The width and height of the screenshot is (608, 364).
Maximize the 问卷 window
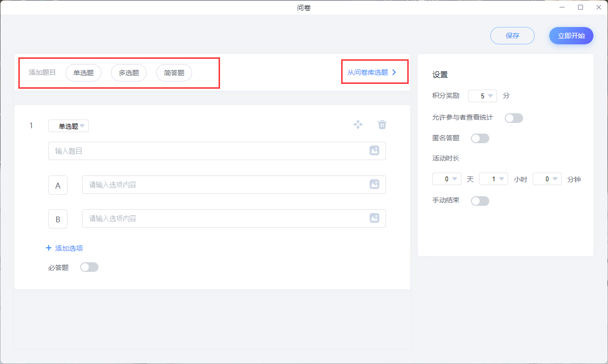[x=580, y=7]
